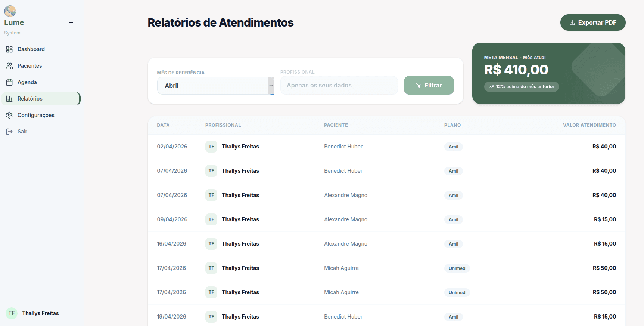Click the TF user avatar at sidebar bottom

click(12, 313)
